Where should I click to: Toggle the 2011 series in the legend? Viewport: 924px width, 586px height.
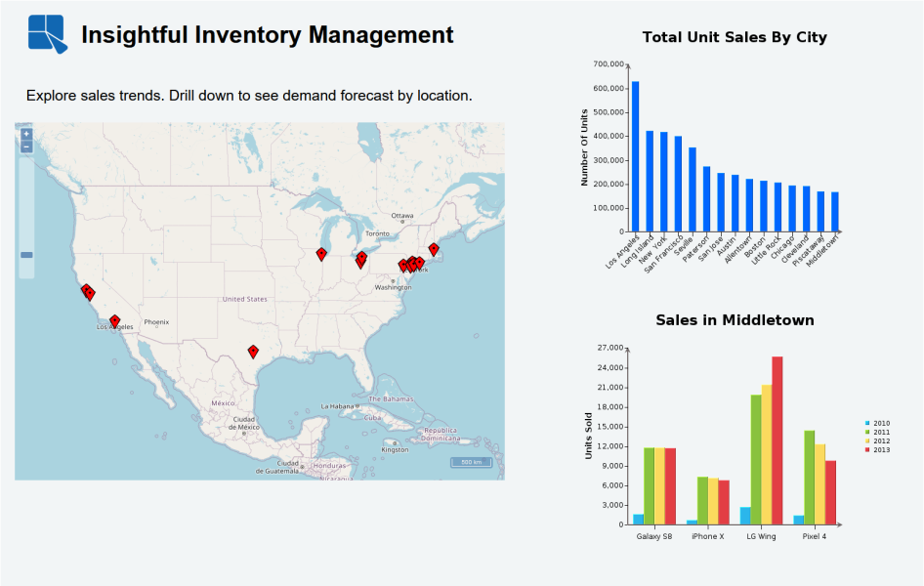point(876,432)
